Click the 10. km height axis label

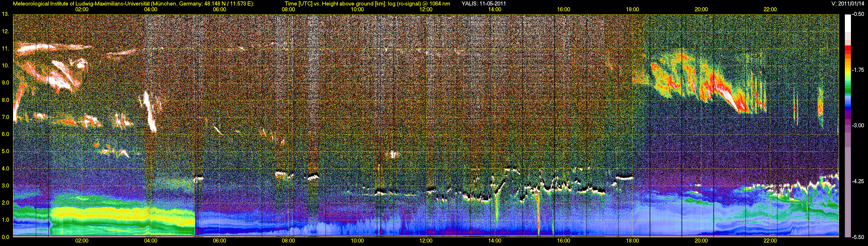tap(5, 66)
